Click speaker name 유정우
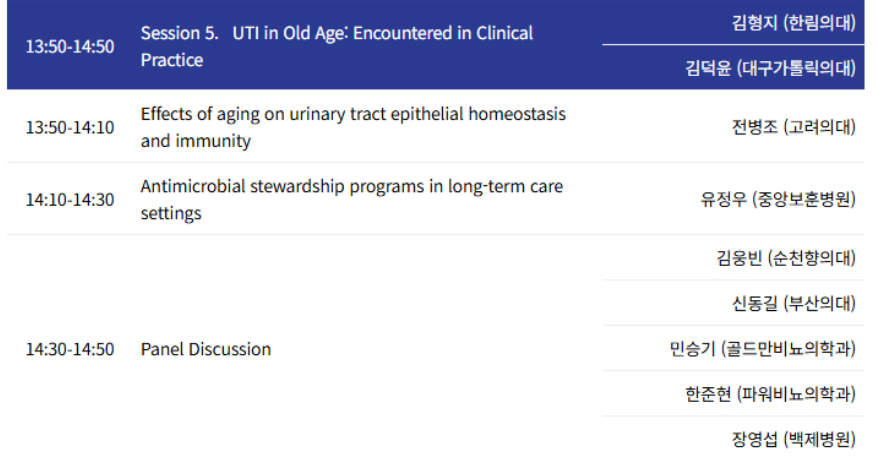This screenshot has width=877, height=459. coord(723,199)
